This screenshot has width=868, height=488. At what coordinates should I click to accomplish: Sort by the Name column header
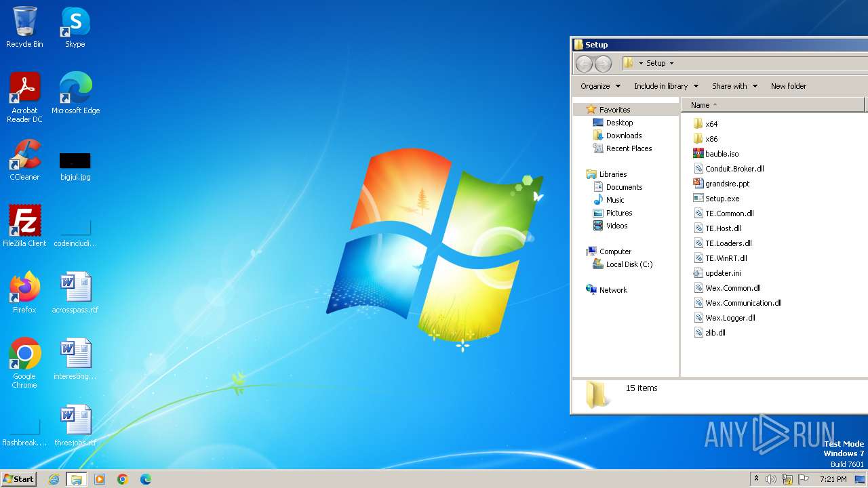coord(773,105)
